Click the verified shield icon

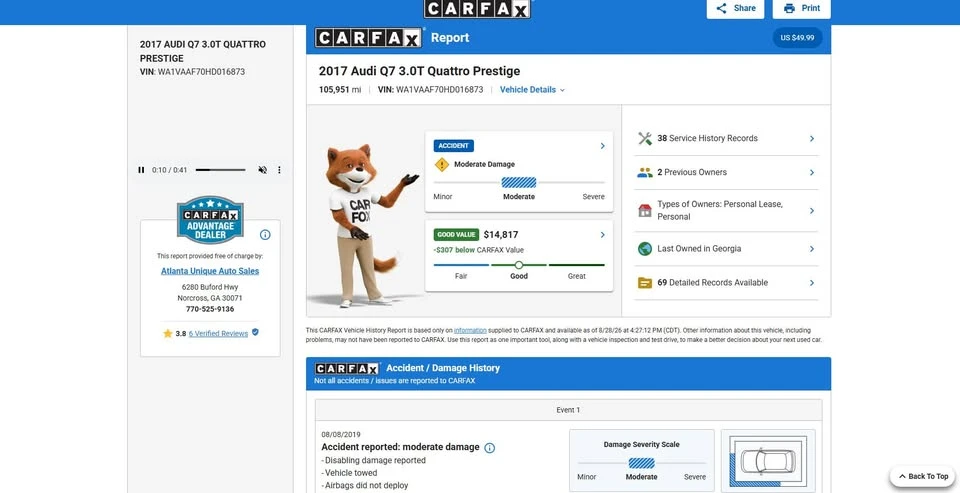(x=255, y=333)
